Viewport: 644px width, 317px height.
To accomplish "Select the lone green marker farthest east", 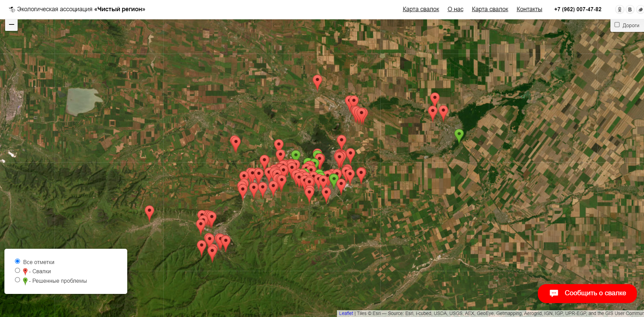I will click(459, 135).
